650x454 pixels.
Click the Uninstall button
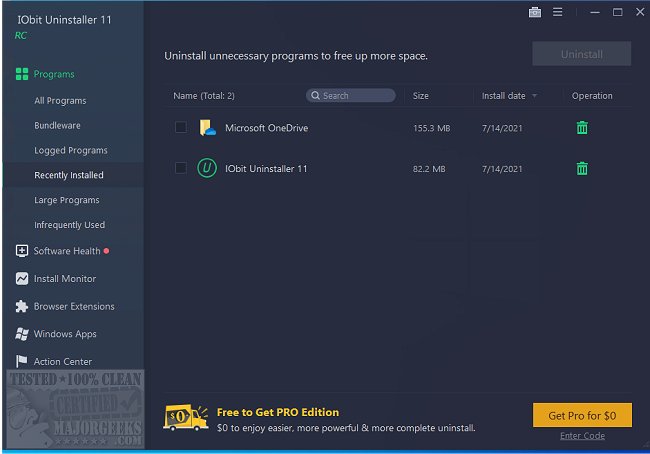[582, 54]
